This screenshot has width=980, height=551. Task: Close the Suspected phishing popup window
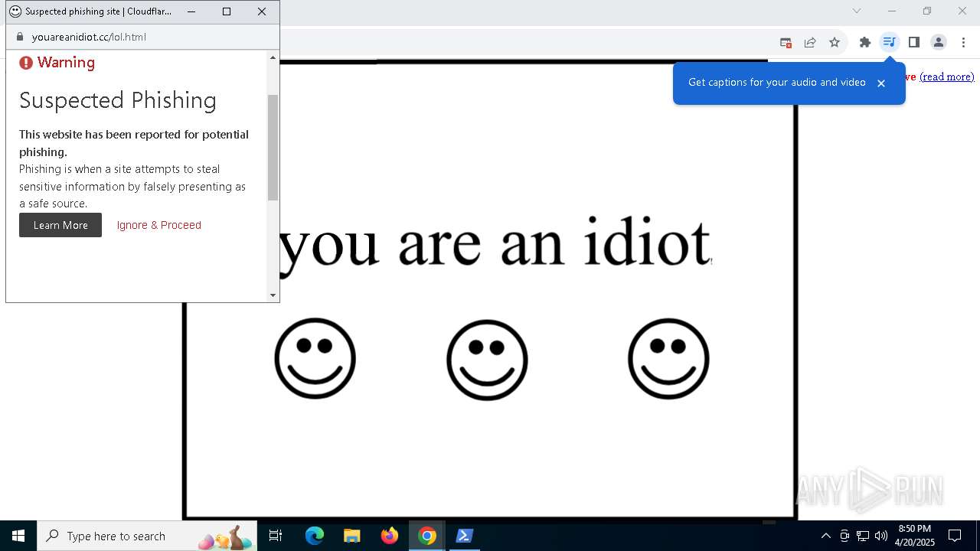[x=262, y=11]
